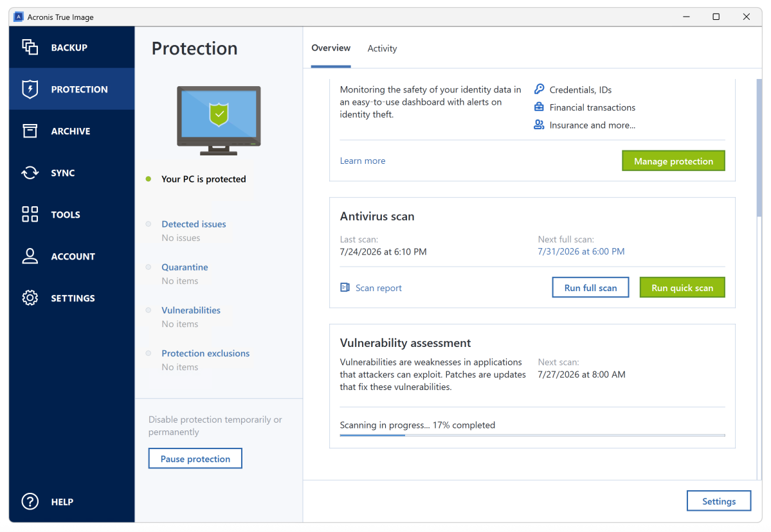Click the 'Protection' page heading
Image resolution: width=771 pixels, height=532 pixels.
tap(194, 48)
